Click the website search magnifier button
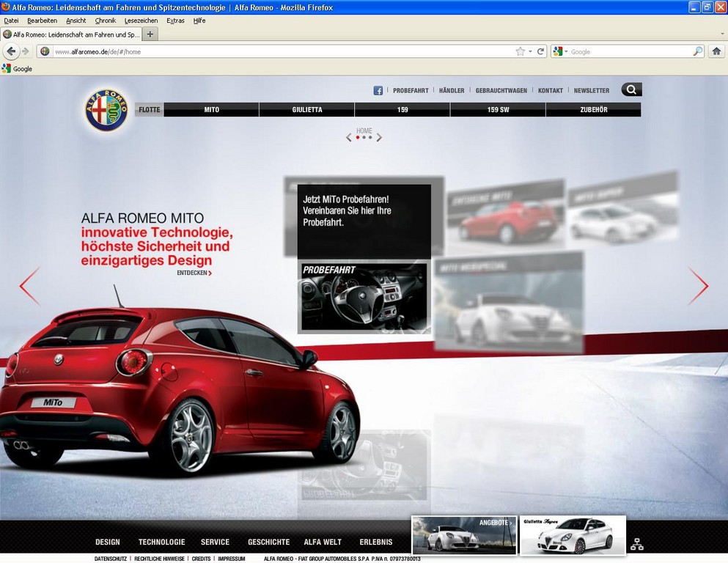The height and width of the screenshot is (563, 728). (x=631, y=89)
